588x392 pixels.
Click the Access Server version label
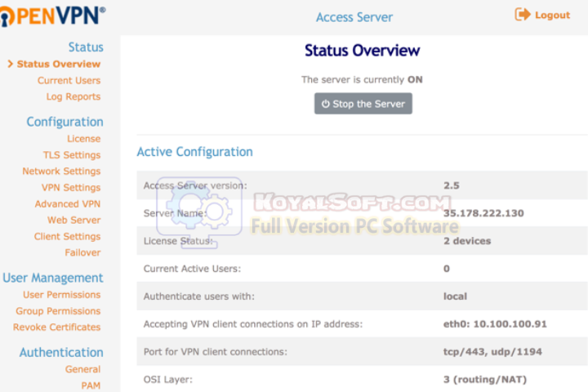coord(195,185)
